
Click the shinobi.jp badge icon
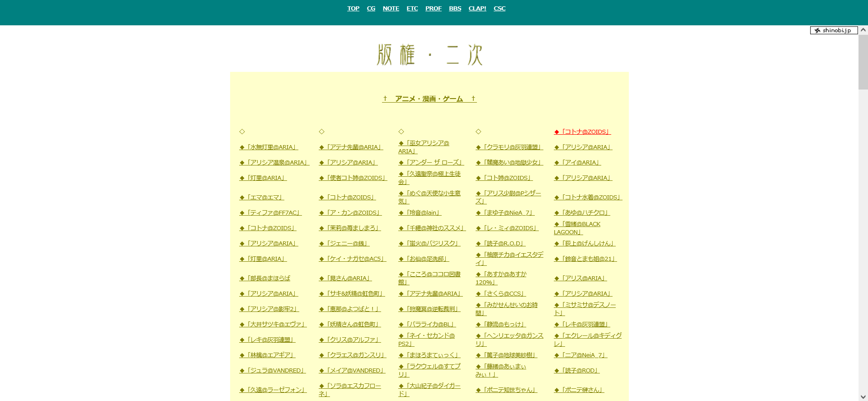point(833,30)
